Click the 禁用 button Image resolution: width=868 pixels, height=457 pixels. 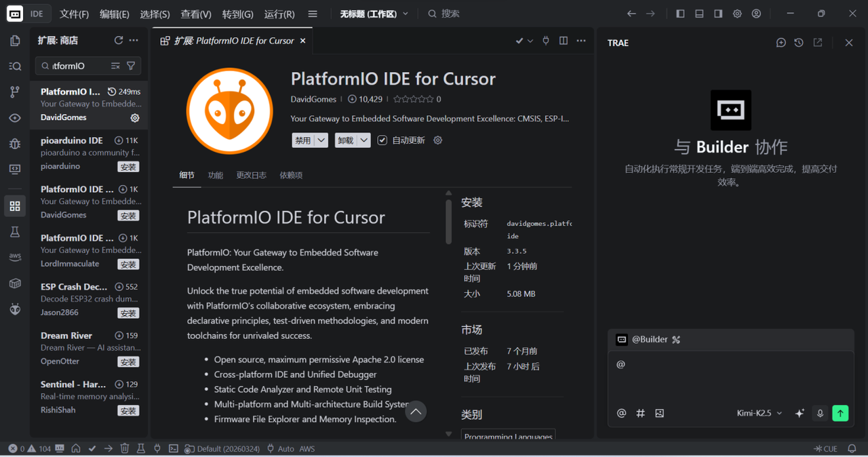click(303, 140)
